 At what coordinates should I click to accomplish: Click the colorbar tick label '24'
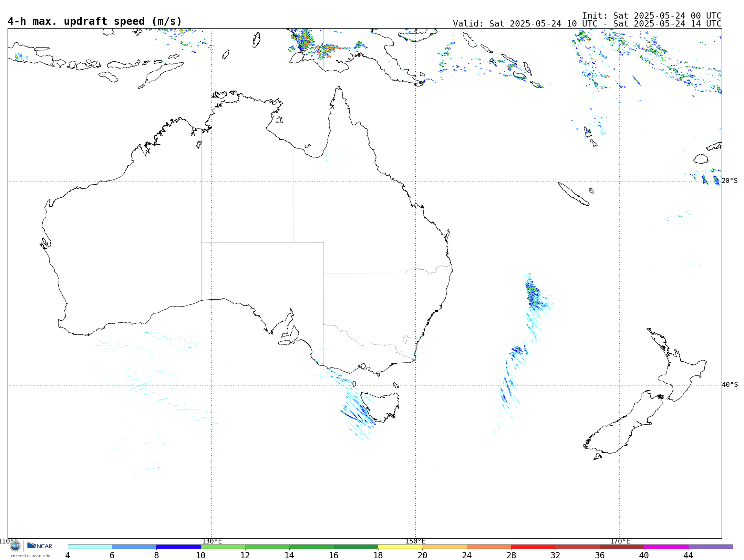[x=467, y=556]
